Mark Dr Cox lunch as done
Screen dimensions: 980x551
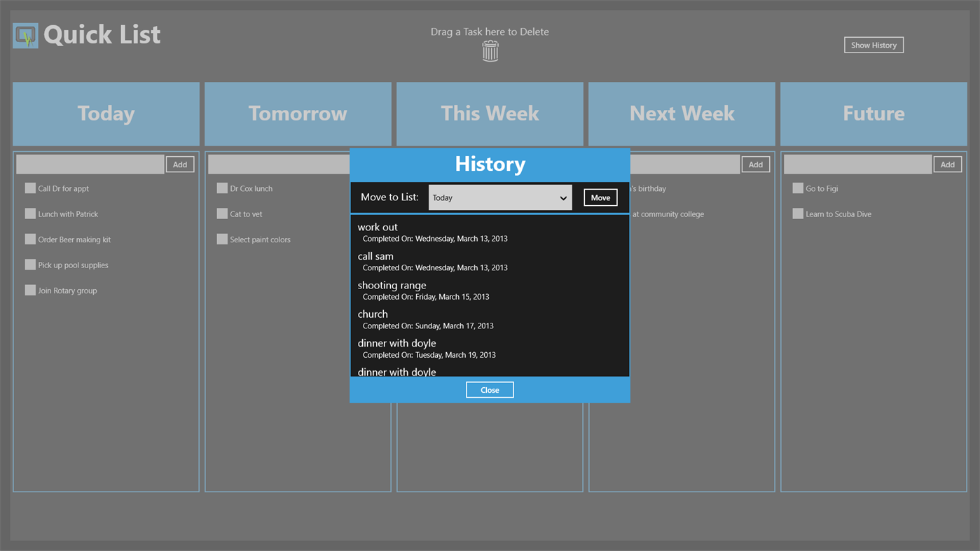coord(222,188)
